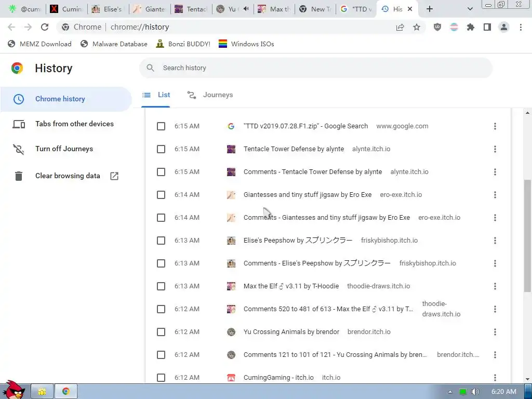Click the browser back arrow

tap(11, 27)
